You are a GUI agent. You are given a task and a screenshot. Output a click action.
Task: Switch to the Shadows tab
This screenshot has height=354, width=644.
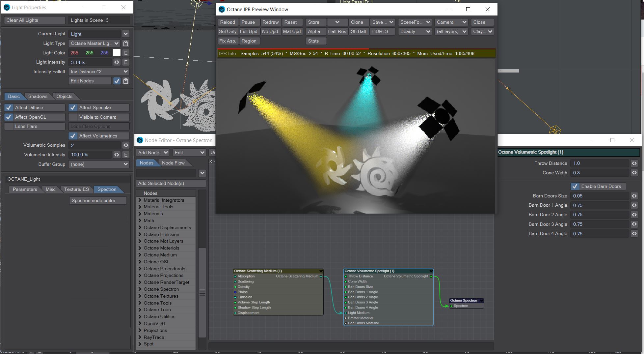(x=38, y=96)
